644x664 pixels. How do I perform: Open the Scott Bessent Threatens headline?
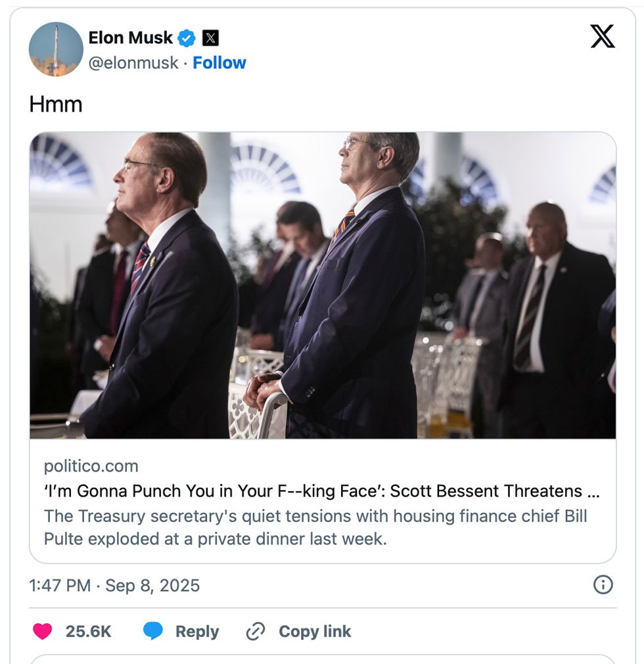coord(321,491)
